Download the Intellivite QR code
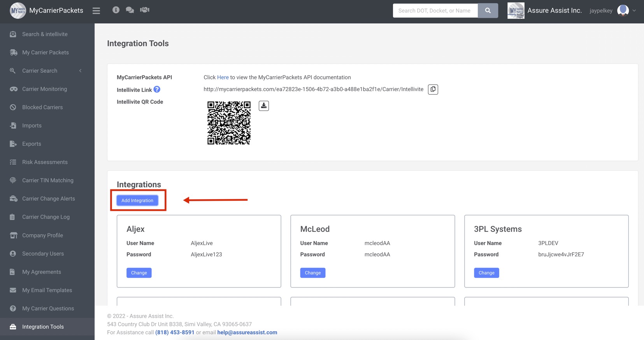Screen dimensions: 644x340 [264, 106]
